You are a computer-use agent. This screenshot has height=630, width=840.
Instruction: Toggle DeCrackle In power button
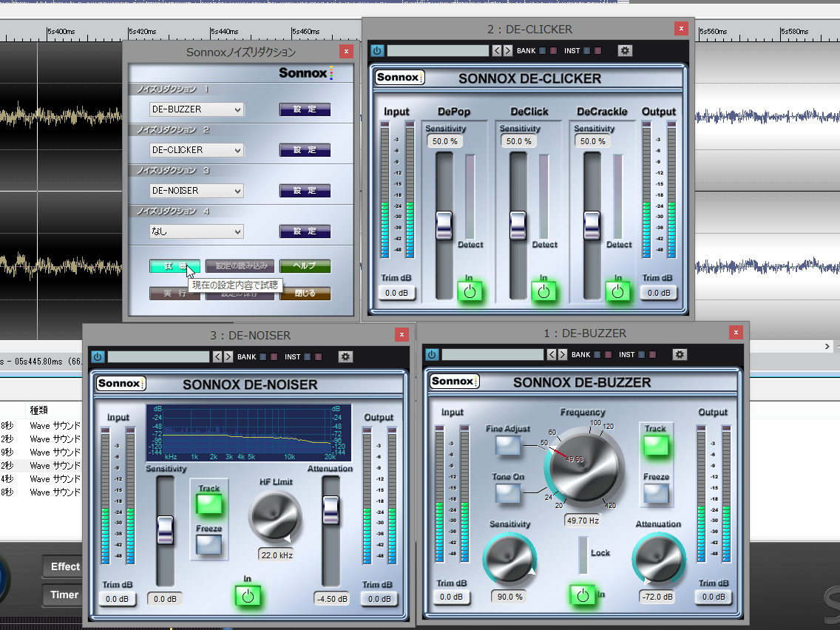click(x=617, y=292)
